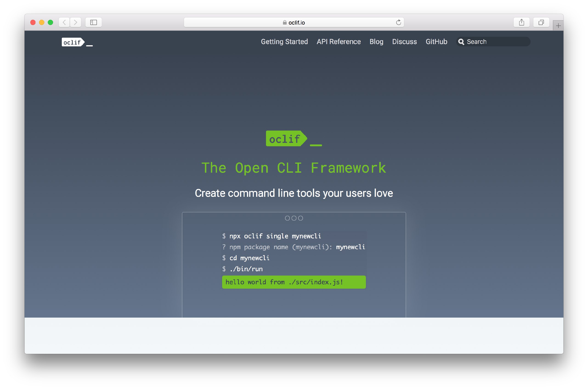Focus the Search input field

click(493, 42)
